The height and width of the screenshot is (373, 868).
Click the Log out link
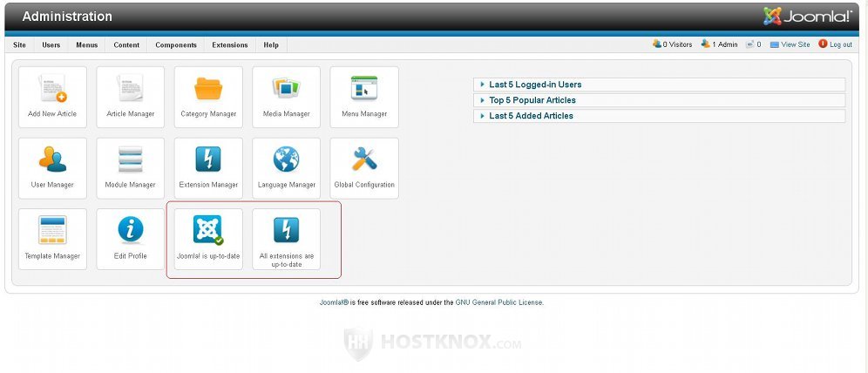click(840, 44)
